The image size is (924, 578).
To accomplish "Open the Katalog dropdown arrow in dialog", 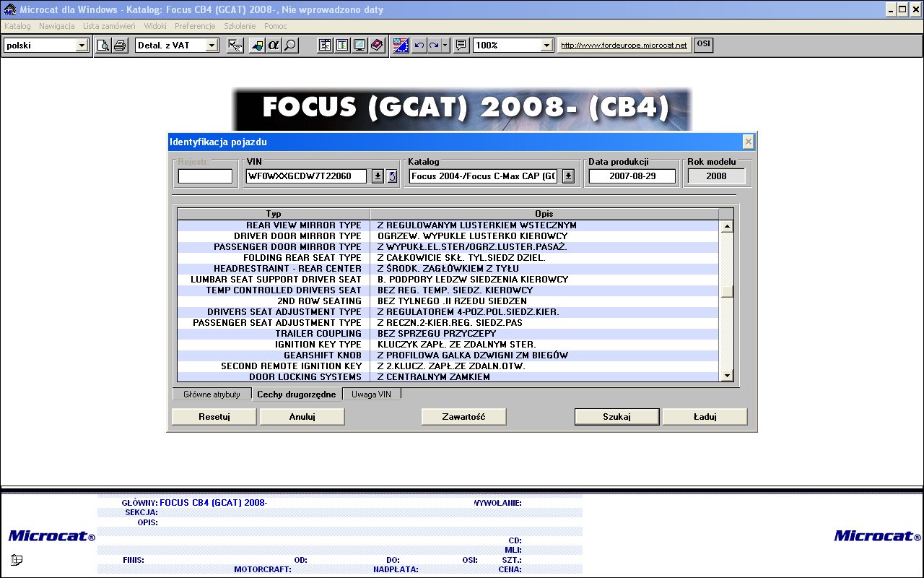I will pos(568,176).
